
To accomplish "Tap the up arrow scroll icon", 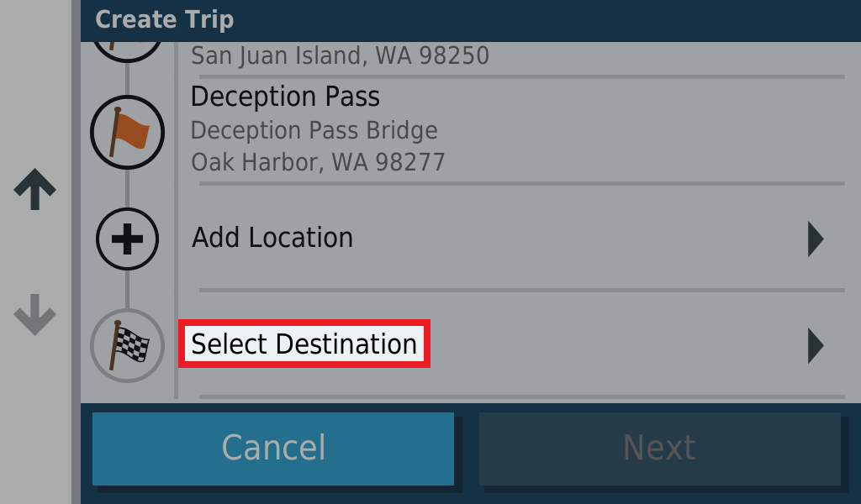I will (34, 189).
